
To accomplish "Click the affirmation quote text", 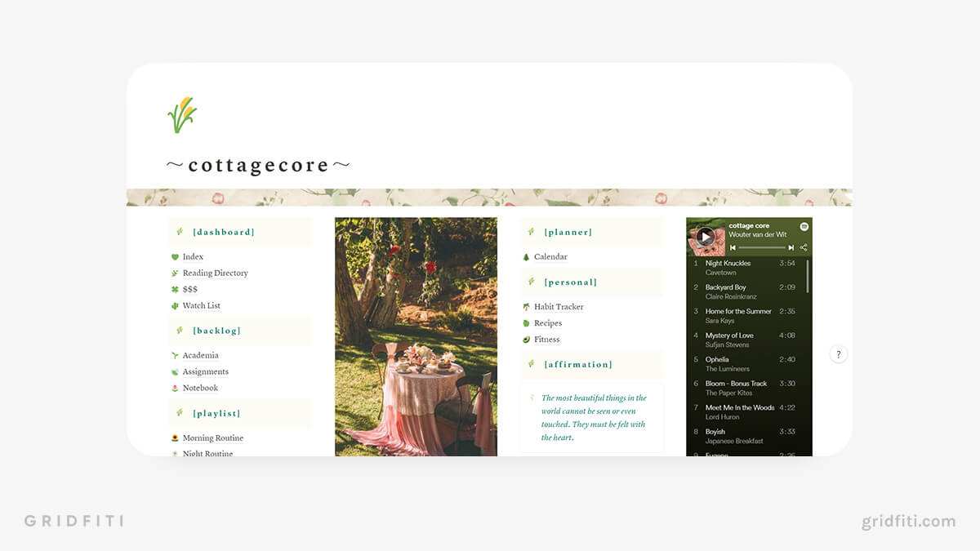I will (594, 418).
